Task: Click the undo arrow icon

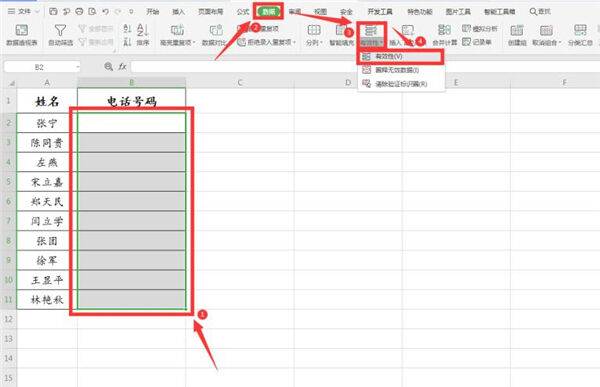Action: [105, 12]
